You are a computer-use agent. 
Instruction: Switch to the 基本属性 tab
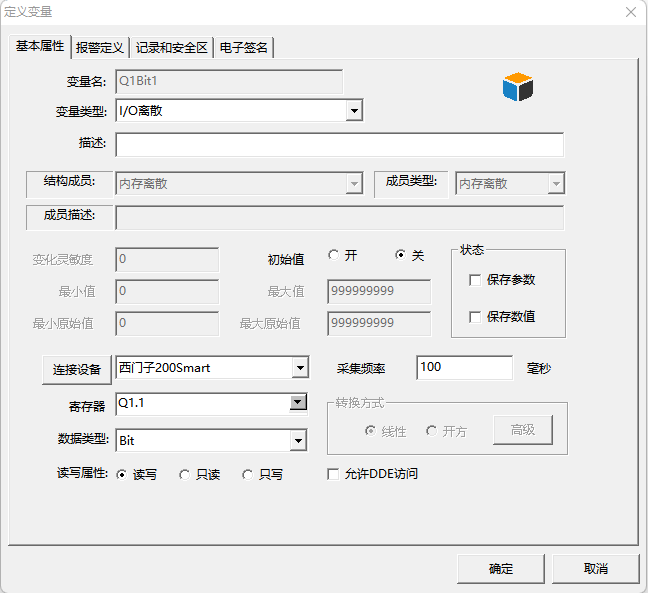point(40,46)
